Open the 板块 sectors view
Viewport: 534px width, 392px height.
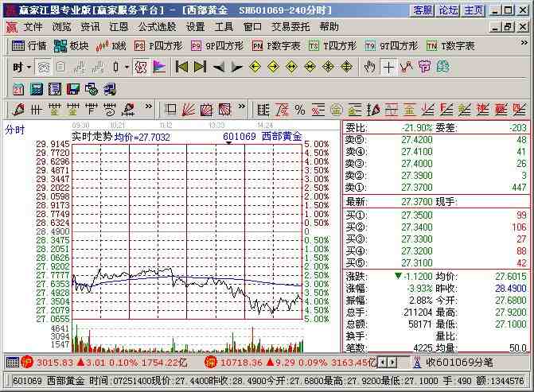click(71, 45)
